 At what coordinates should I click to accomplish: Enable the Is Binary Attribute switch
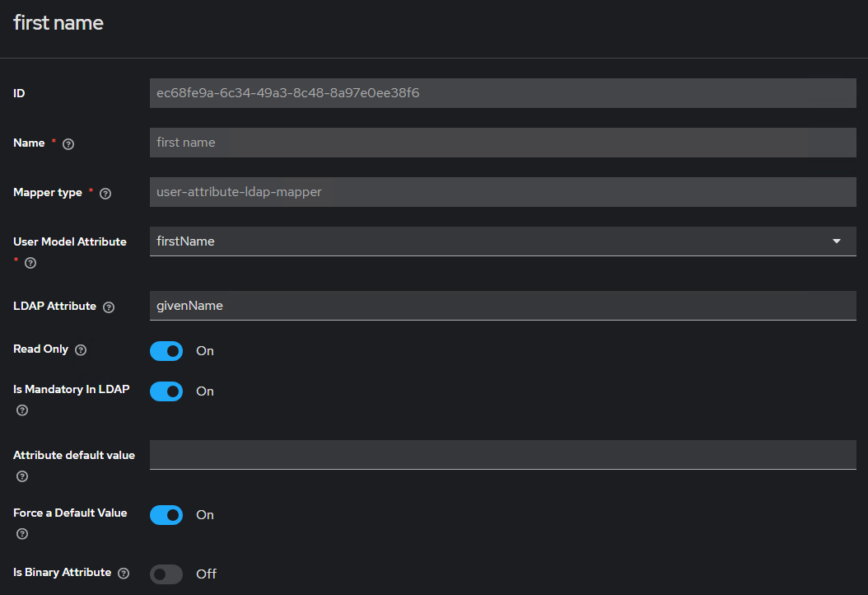click(166, 574)
